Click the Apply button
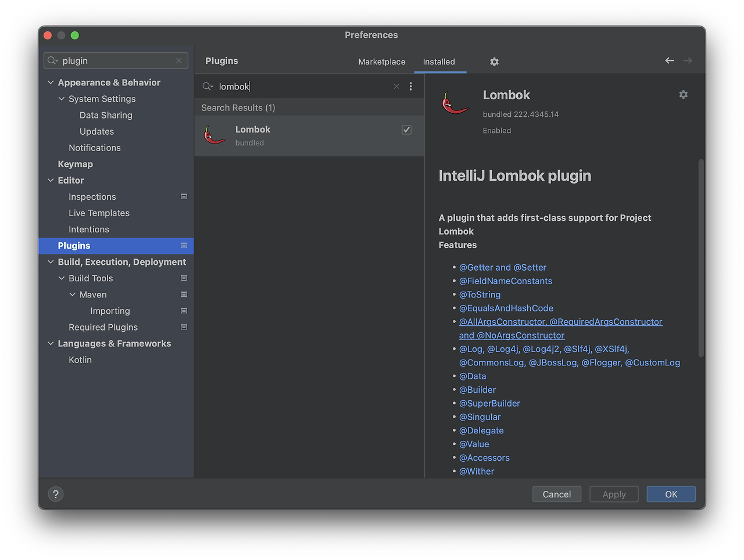The width and height of the screenshot is (744, 560). (x=614, y=494)
